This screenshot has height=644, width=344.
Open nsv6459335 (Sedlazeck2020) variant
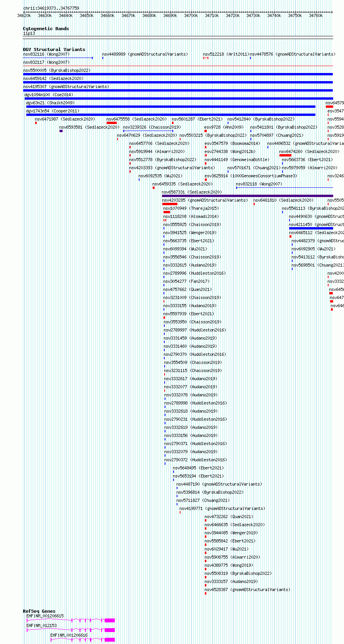[x=182, y=184]
